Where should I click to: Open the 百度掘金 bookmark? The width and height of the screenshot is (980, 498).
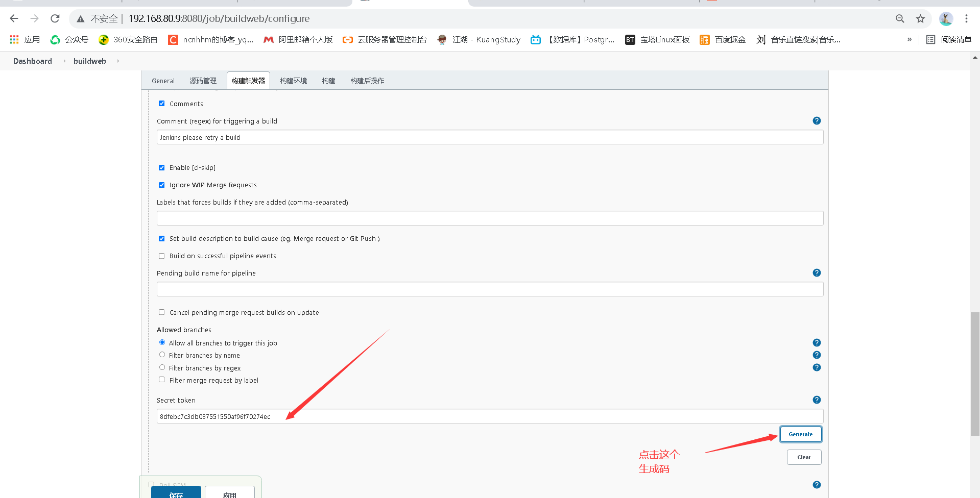[723, 39]
